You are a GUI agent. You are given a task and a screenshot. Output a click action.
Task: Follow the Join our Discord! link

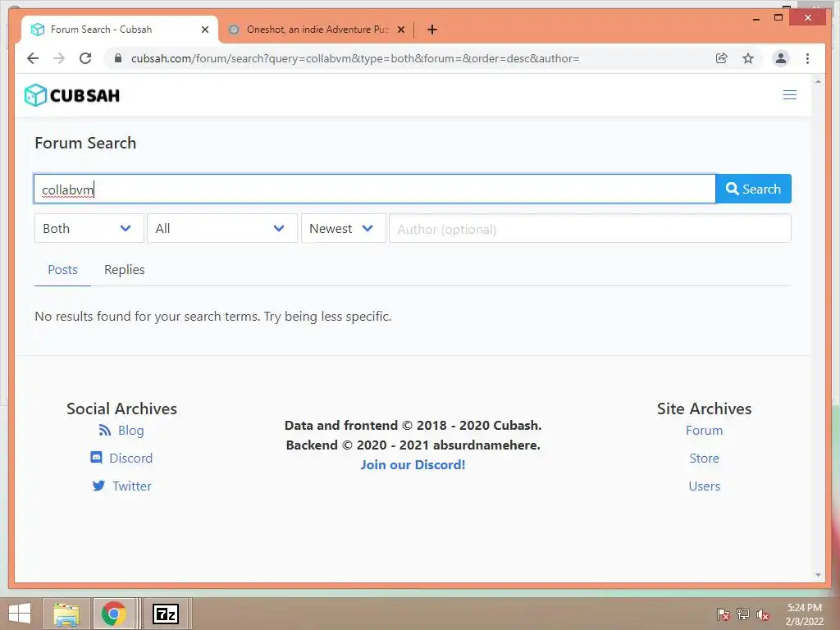pos(413,464)
